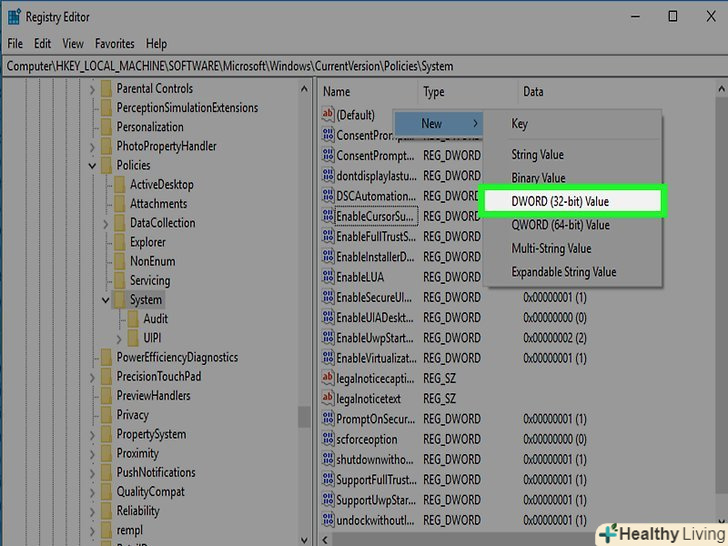Viewport: 728px width, 546px height.
Task: Click the folder icon of ActiveDesktop key
Action: pyautogui.click(x=120, y=184)
